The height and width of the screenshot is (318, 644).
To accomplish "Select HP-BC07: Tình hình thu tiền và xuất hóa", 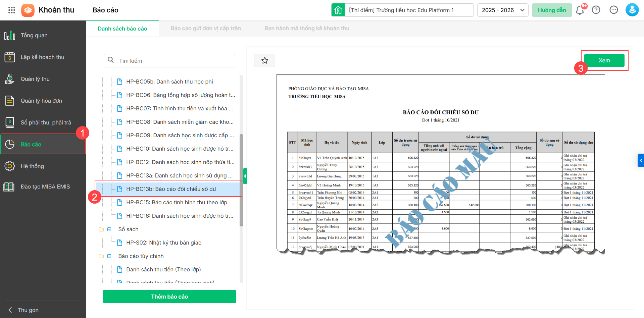I will point(180,108).
